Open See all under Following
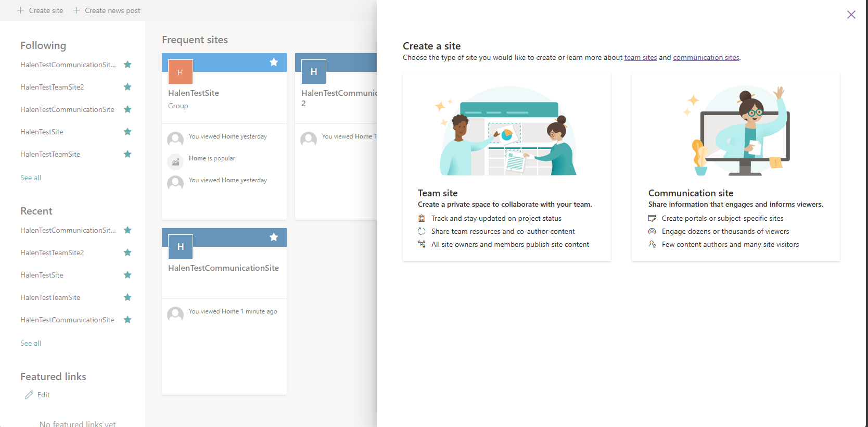868x427 pixels. (31, 178)
